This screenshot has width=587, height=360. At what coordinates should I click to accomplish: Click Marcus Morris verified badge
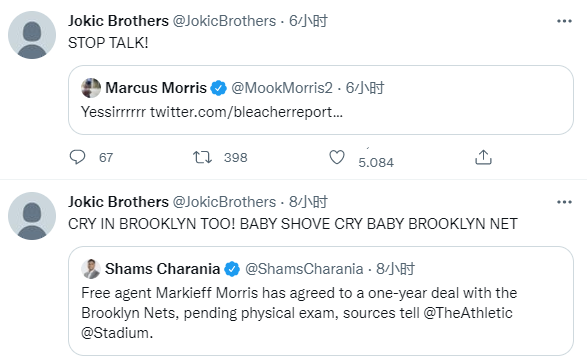tap(218, 88)
